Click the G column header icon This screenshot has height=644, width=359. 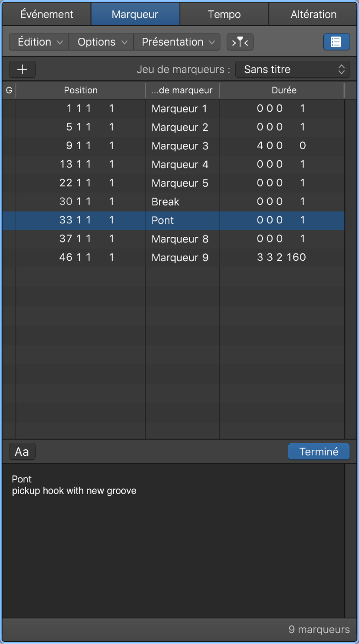8,90
